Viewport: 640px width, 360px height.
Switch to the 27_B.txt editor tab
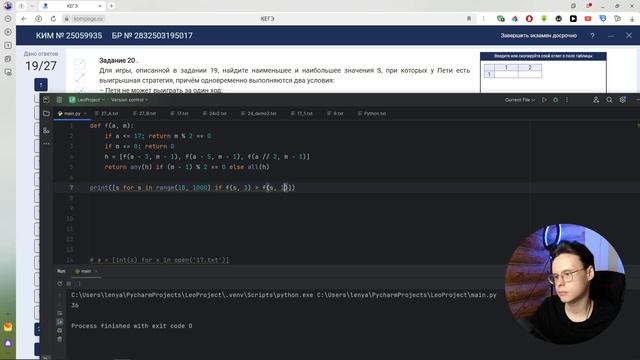coord(144,113)
